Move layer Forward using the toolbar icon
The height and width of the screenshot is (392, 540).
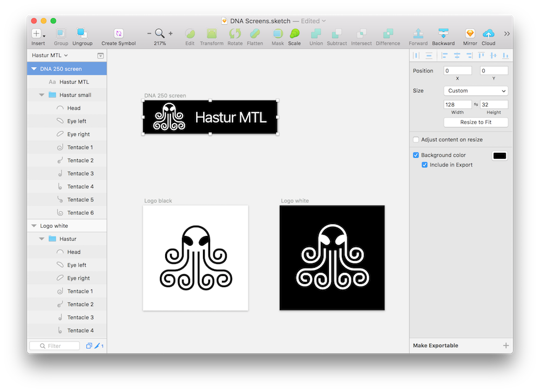point(418,34)
